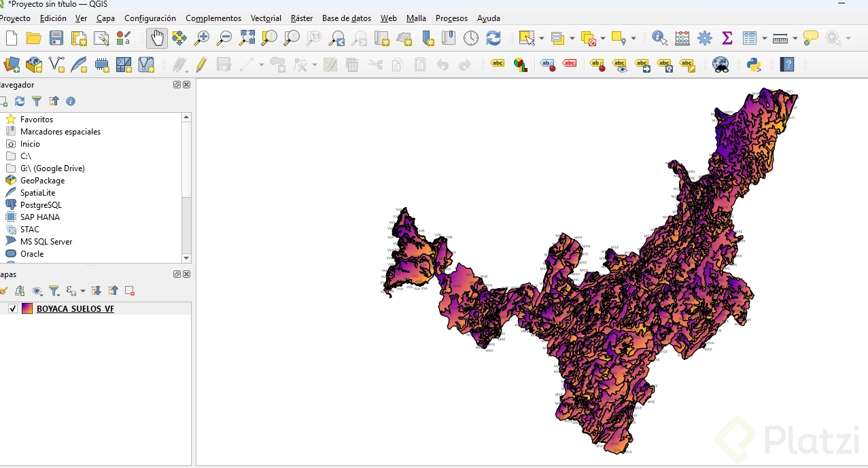Uncheck the BOYACA_SUELOS_VF layer visibility
The height and width of the screenshot is (468, 868).
tap(12, 309)
